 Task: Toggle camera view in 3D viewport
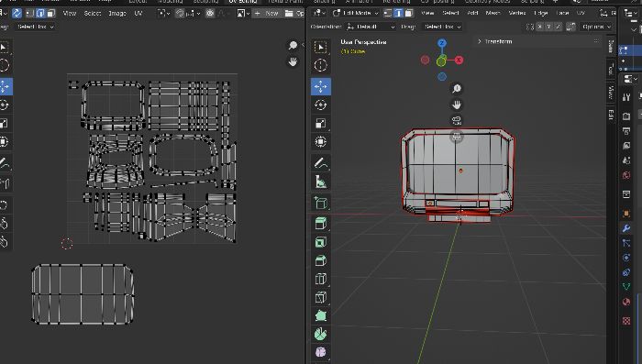pos(457,120)
